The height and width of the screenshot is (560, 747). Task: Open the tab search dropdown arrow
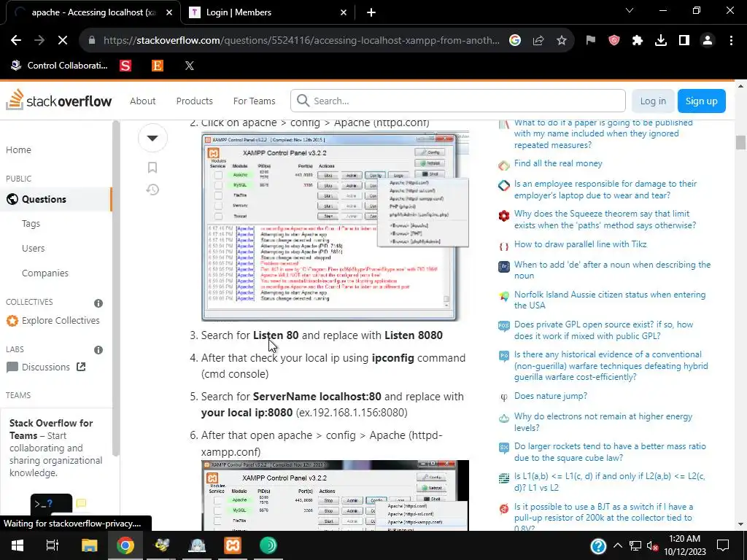(630, 10)
